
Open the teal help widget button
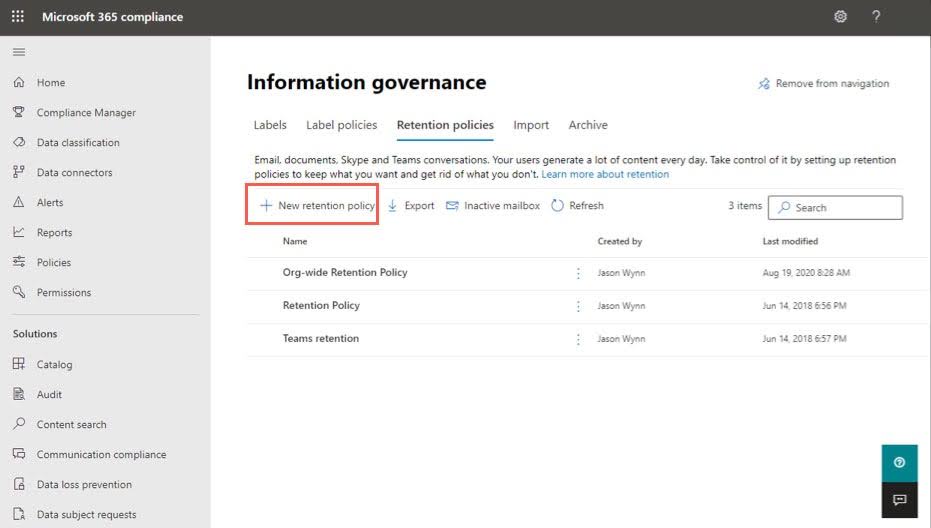click(x=900, y=463)
